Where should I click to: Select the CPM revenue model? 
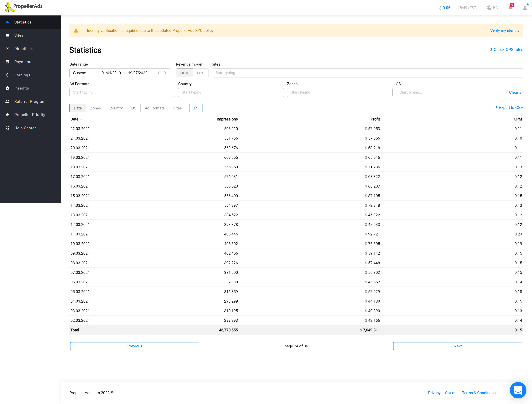pos(184,73)
